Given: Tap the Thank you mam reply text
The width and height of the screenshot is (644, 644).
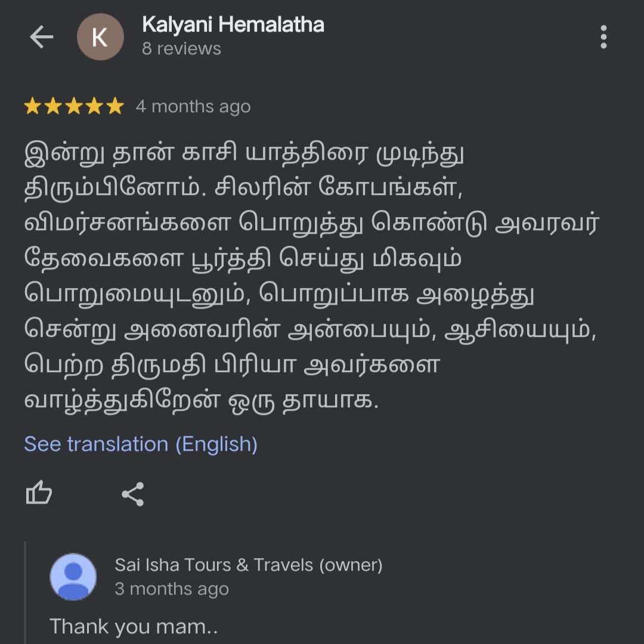Looking at the screenshot, I should (x=134, y=627).
